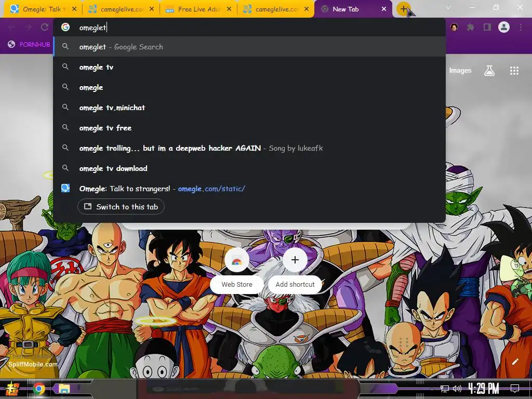This screenshot has width=532, height=399.
Task: Close the New Tab tab
Action: 384,9
